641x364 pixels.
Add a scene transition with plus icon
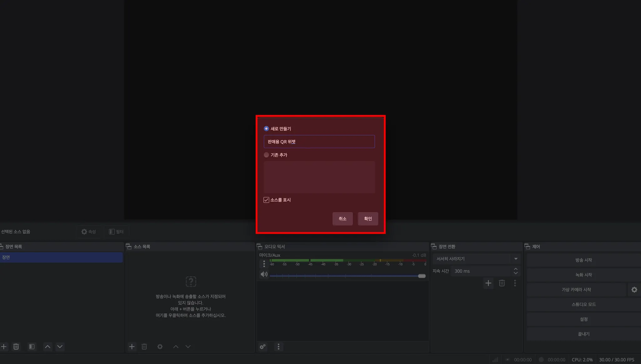(x=488, y=283)
